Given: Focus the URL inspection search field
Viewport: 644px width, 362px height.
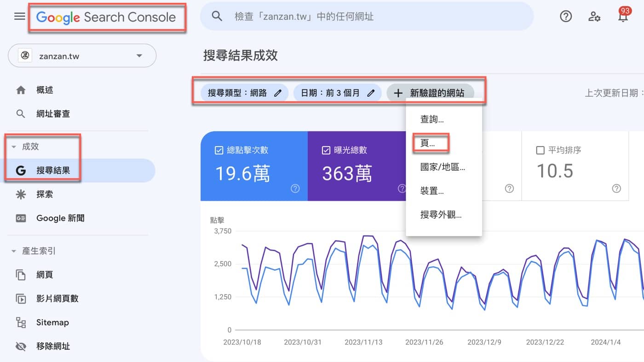Looking at the screenshot, I should [x=367, y=17].
